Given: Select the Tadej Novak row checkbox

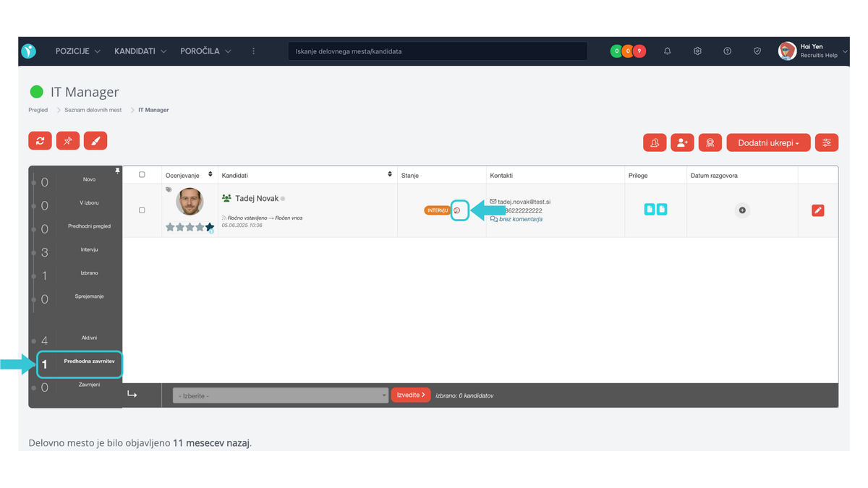Looking at the screenshot, I should point(142,210).
